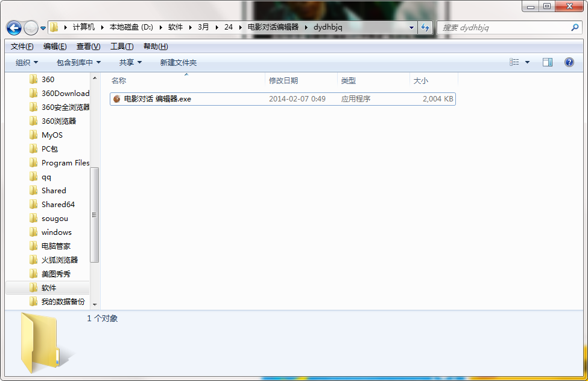Go back with the blue Back arrow

click(x=14, y=28)
